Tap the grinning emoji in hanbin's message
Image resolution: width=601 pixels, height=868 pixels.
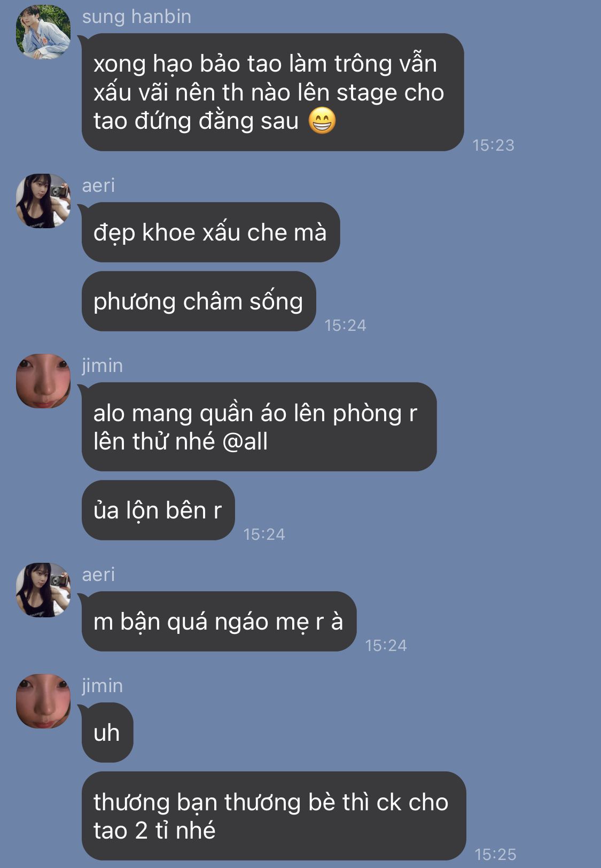click(x=322, y=121)
